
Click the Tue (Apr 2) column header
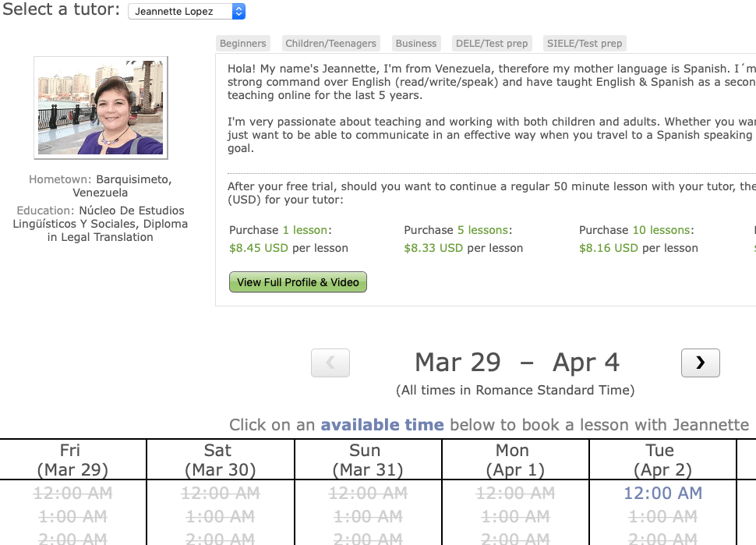tap(659, 460)
